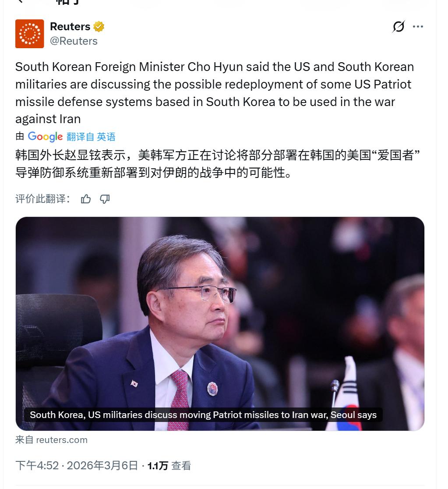Click the 翻译自 英语 translation toggle link
The width and height of the screenshot is (448, 489).
pyautogui.click(x=91, y=137)
